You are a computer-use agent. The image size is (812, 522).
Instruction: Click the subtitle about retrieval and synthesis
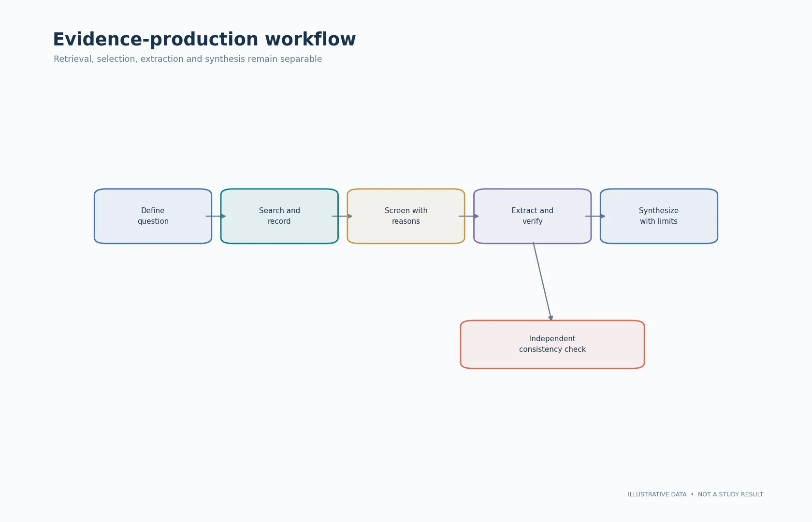pos(188,59)
